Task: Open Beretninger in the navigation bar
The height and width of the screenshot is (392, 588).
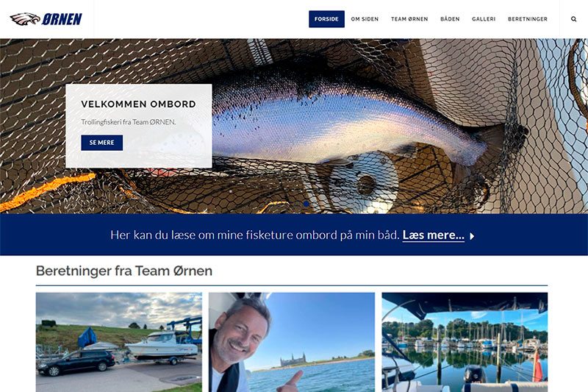Action: point(528,19)
